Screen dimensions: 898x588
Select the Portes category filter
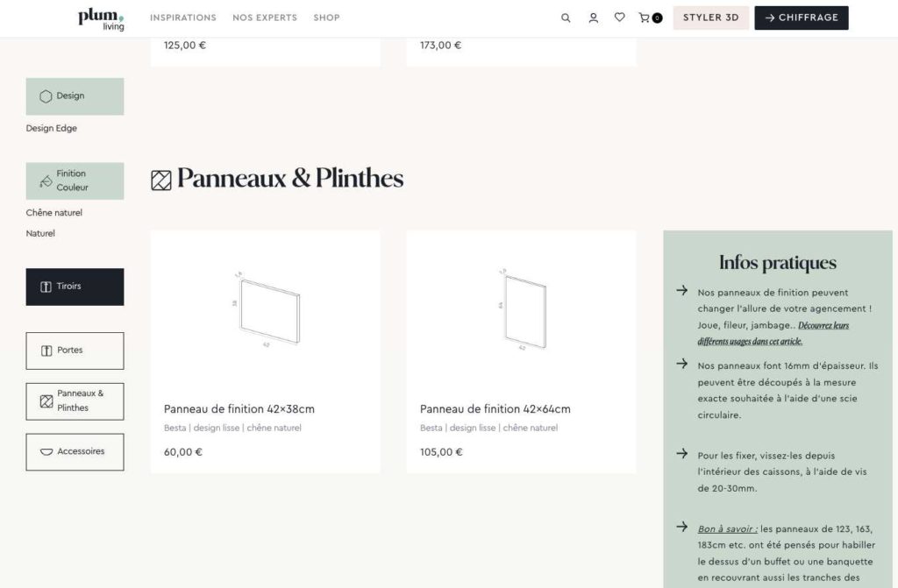coord(75,351)
